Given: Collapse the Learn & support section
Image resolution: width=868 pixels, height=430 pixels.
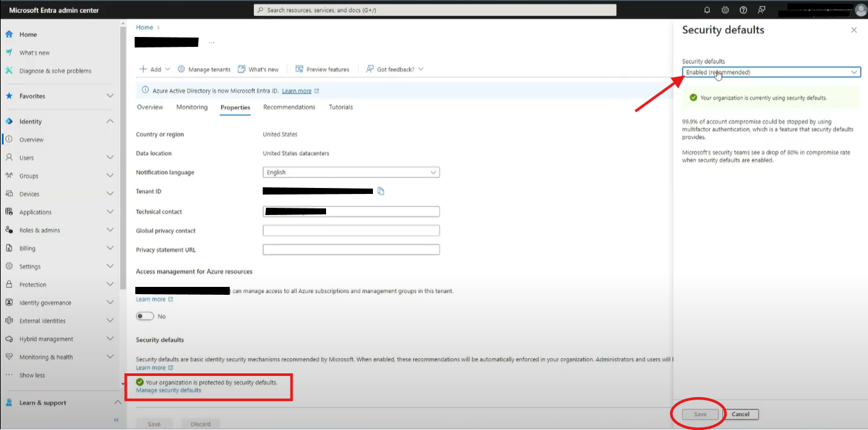Looking at the screenshot, I should tap(117, 402).
